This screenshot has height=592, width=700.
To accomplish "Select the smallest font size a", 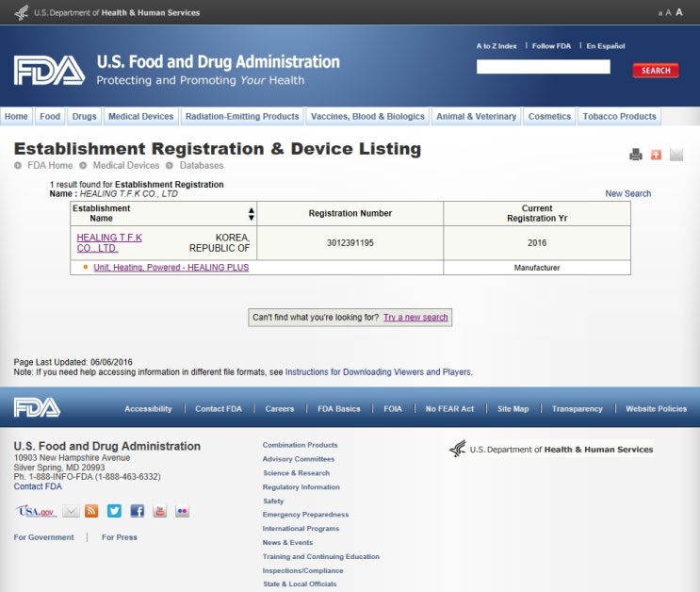I will point(660,13).
